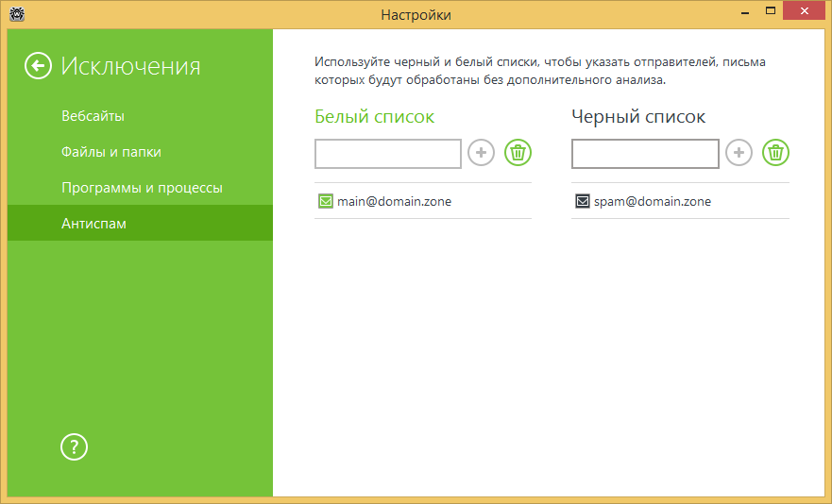Click the trash icon for Черный список

[x=775, y=153]
